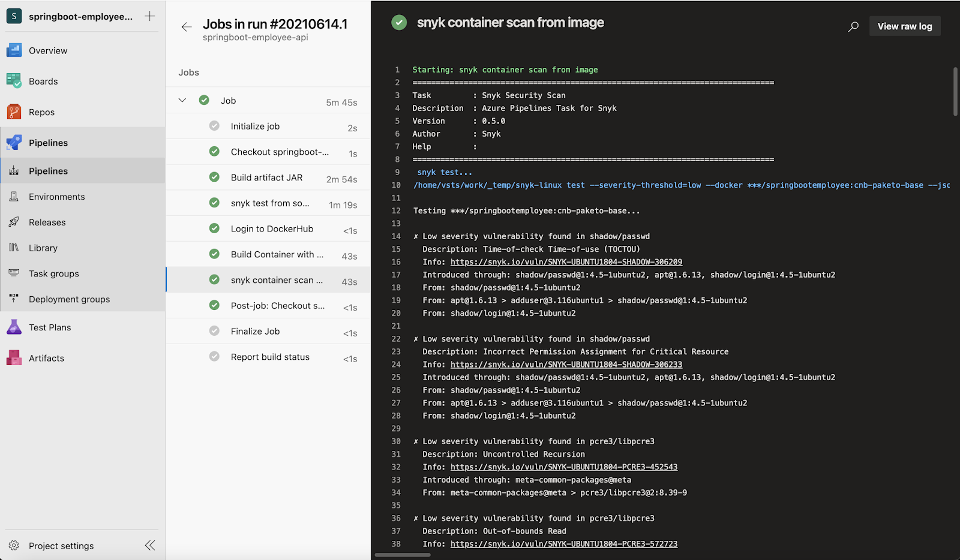Open the Overview section icon

pos(14,50)
